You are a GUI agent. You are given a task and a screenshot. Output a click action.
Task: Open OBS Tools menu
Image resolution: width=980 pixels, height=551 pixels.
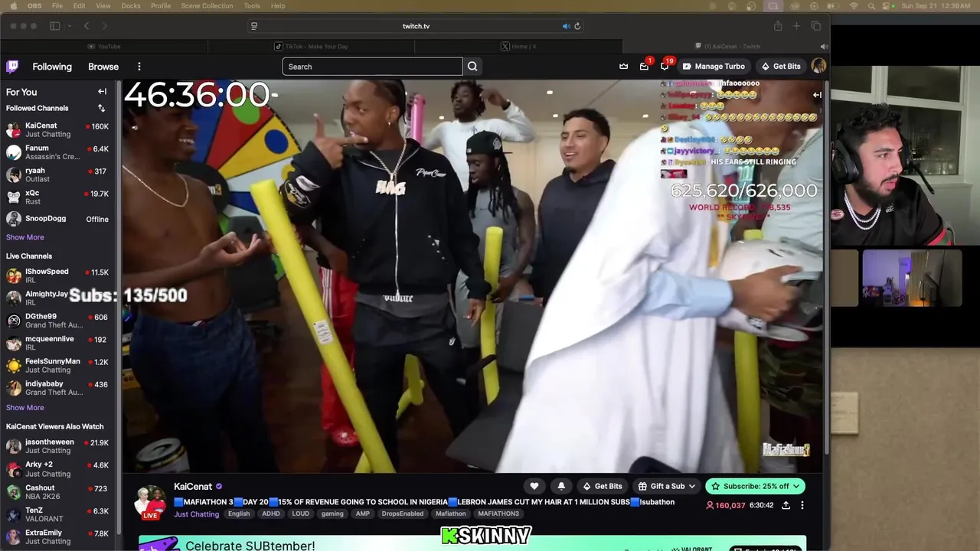pos(252,5)
